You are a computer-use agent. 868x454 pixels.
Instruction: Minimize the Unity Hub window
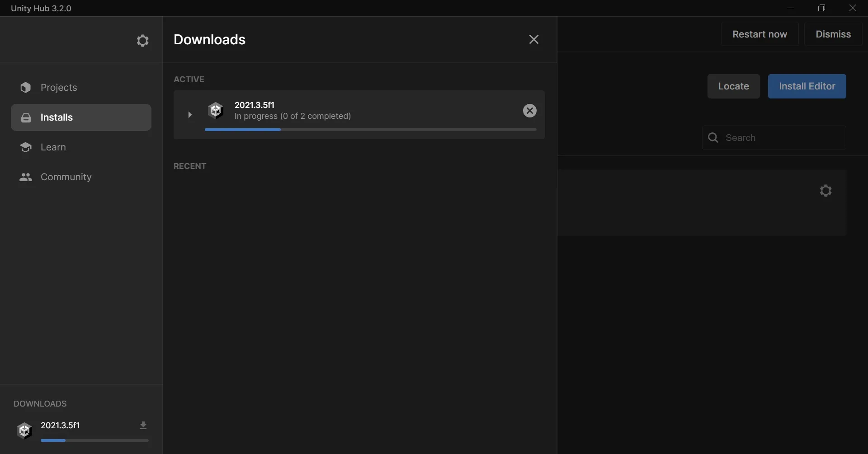point(791,8)
